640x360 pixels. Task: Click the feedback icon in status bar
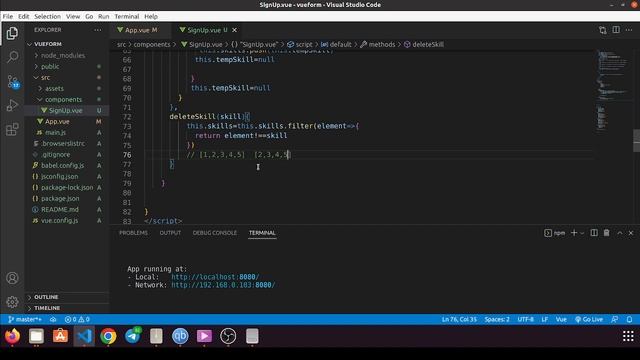point(614,319)
